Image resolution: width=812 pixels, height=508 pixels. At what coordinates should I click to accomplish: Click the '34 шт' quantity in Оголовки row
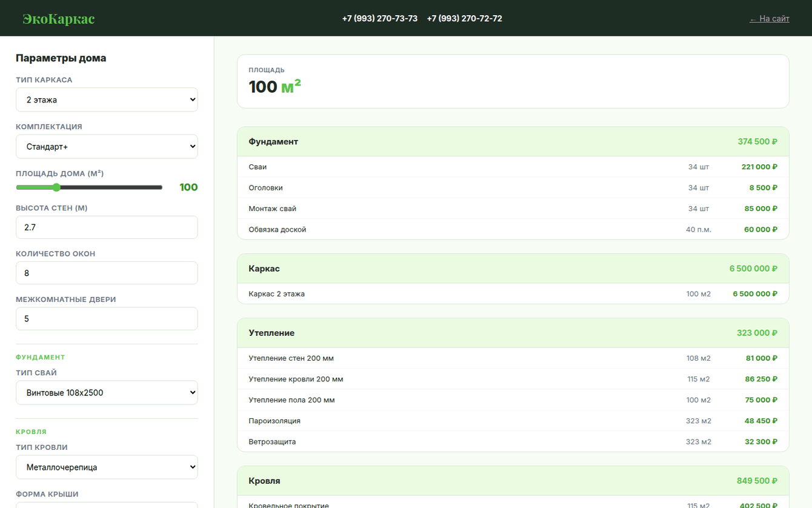tap(699, 188)
